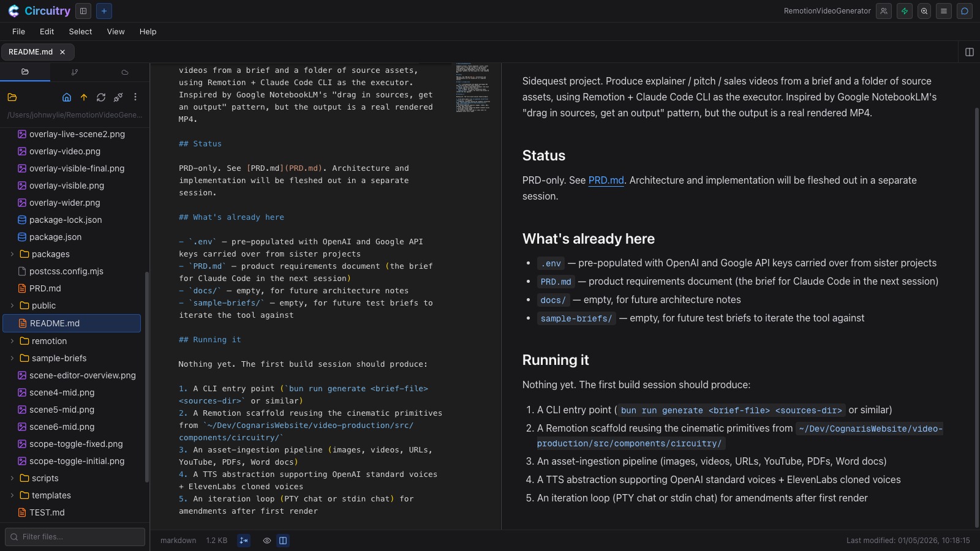The height and width of the screenshot is (551, 980).
Task: Switch to the source control branch tab
Action: pos(75,72)
